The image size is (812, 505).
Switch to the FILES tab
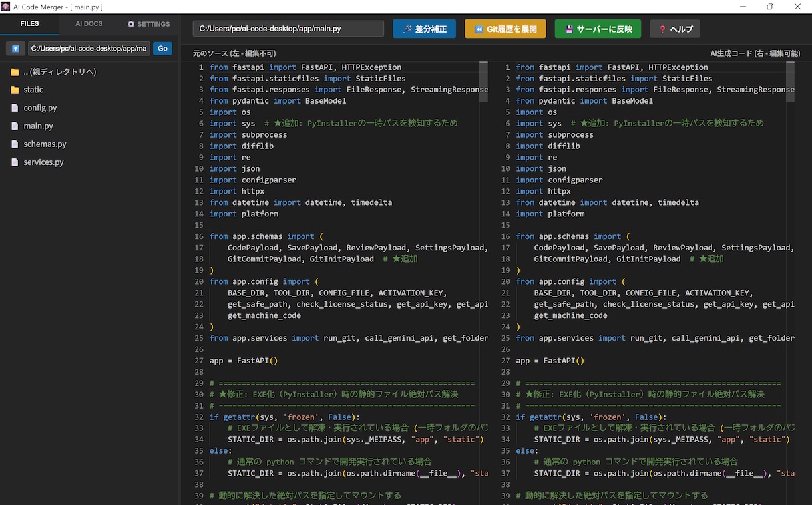point(30,24)
